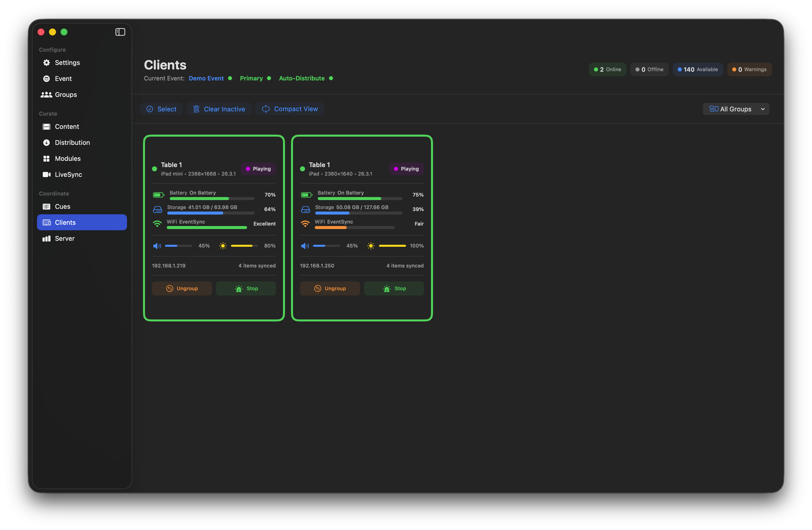Screen dimensions: 812x530
Task: Click 'Storage 50.08 GB / 127.66 GB' text
Action: (x=352, y=207)
